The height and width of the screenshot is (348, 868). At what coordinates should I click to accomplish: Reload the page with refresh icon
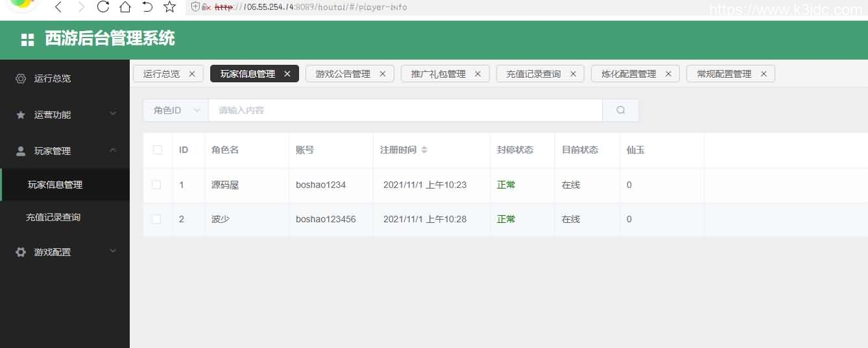click(x=102, y=7)
